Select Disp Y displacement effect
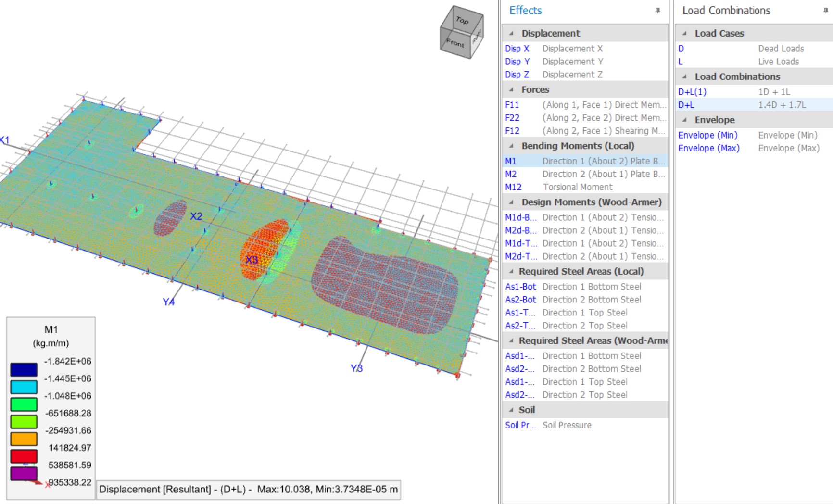The width and height of the screenshot is (833, 504). [x=585, y=62]
